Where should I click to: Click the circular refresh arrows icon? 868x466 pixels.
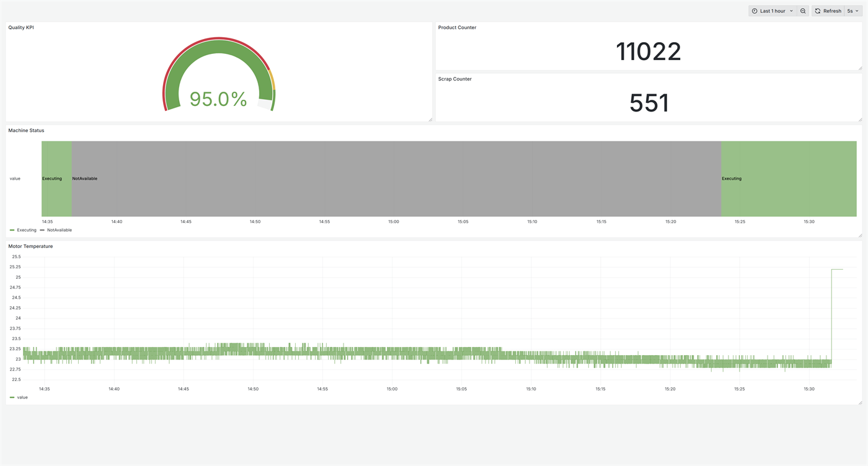coord(817,11)
